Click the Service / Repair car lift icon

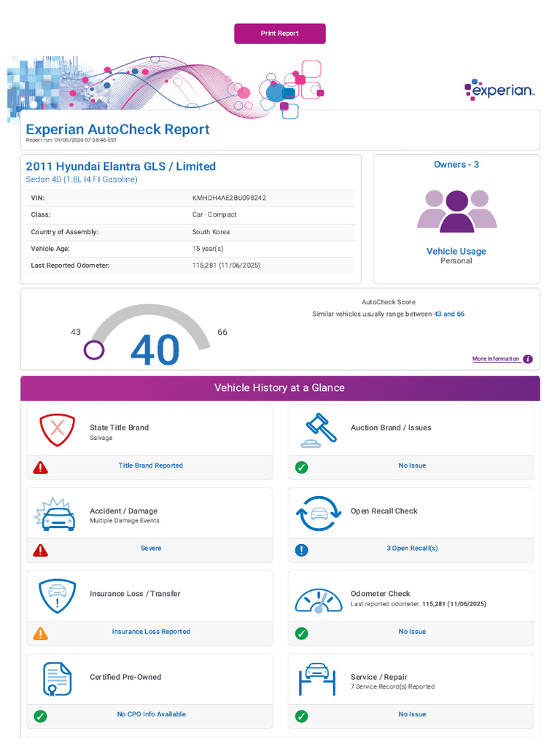[318, 679]
